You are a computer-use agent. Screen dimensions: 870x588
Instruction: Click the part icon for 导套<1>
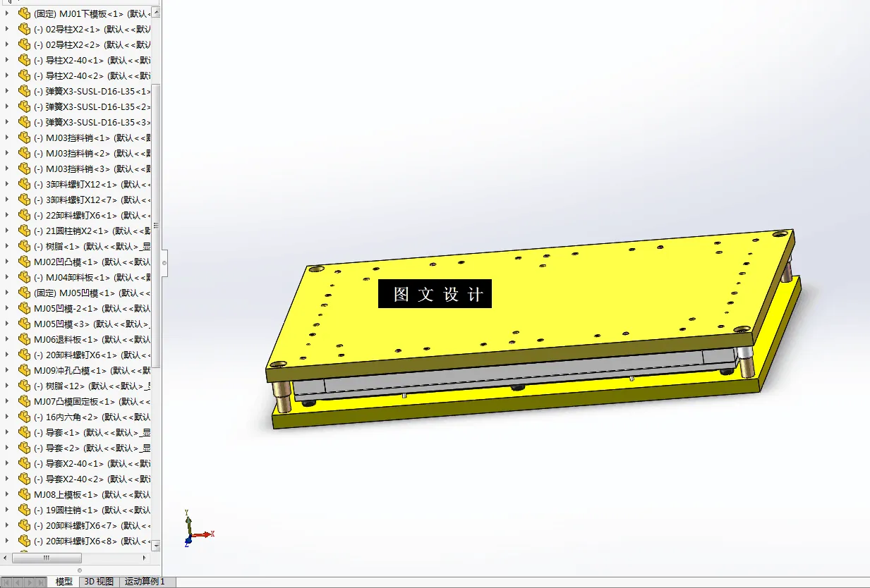25,432
